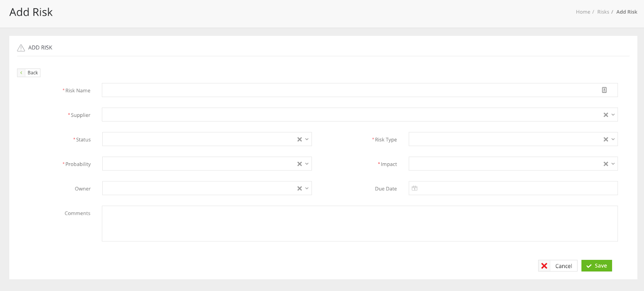Click the Risk Name label

coord(78,91)
